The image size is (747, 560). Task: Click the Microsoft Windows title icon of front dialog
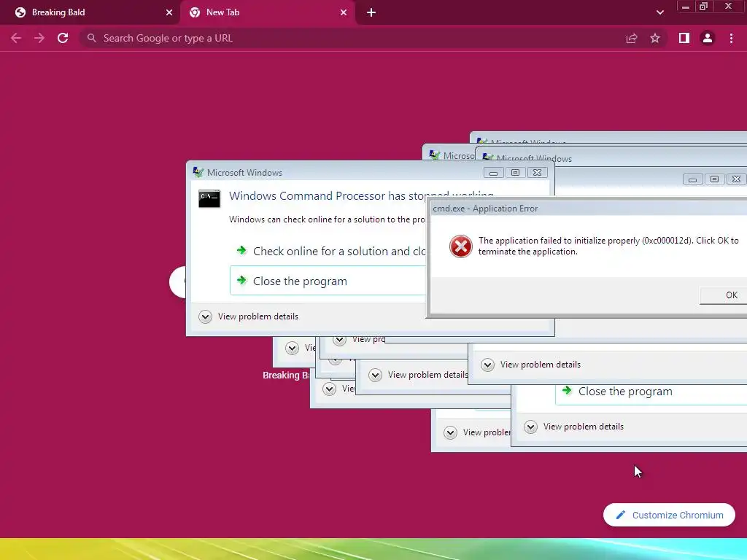[x=198, y=172]
